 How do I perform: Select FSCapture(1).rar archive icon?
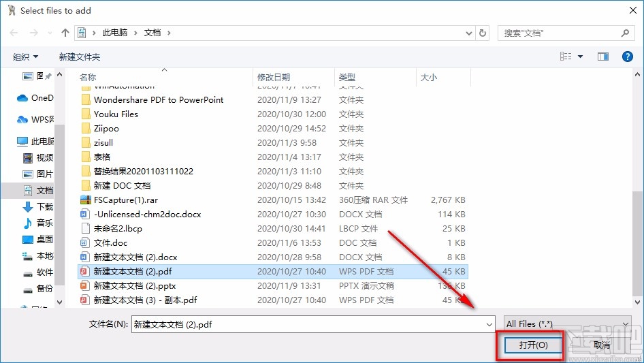(x=85, y=200)
